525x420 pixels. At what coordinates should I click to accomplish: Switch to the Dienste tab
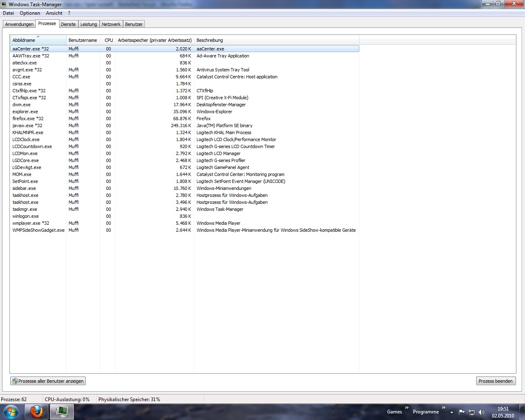(68, 24)
